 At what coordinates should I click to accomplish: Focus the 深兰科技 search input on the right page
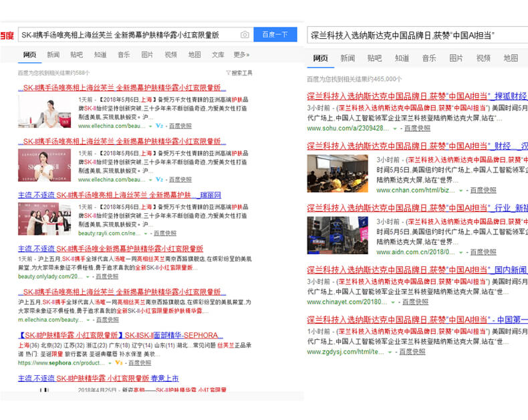414,35
